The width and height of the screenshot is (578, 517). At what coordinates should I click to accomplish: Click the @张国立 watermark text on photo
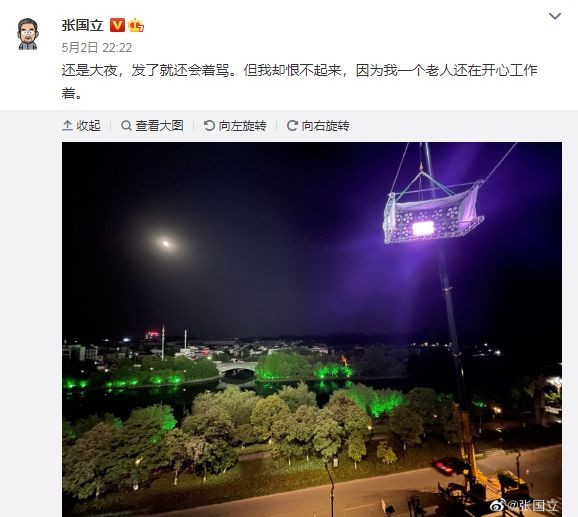pos(533,505)
